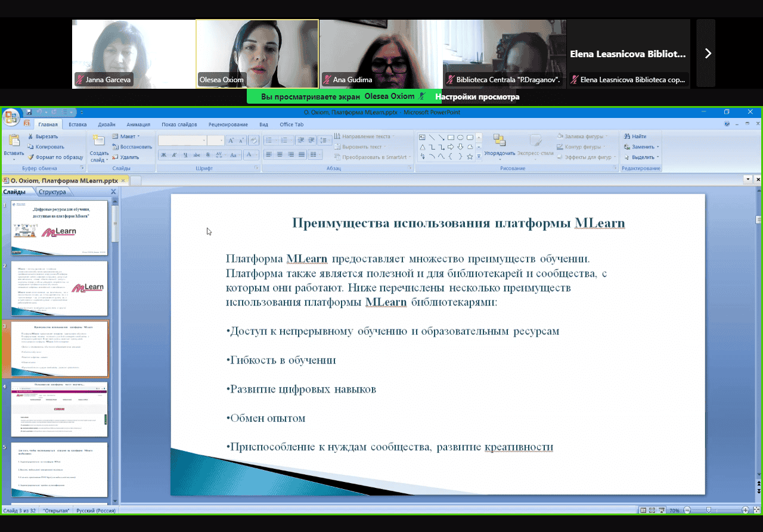This screenshot has width=763, height=532.
Task: Select Формат по образцу format painter
Action: 55,157
